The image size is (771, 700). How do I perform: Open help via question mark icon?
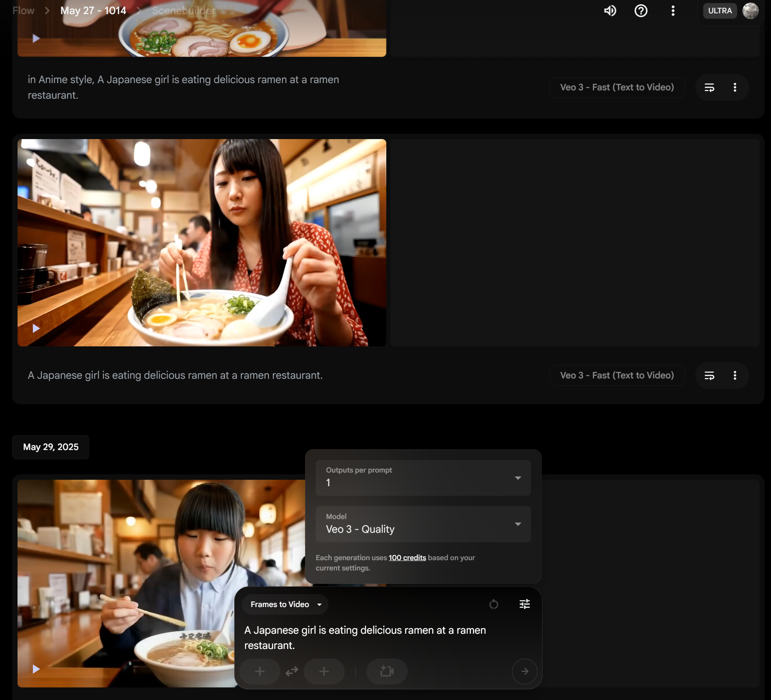pos(641,11)
